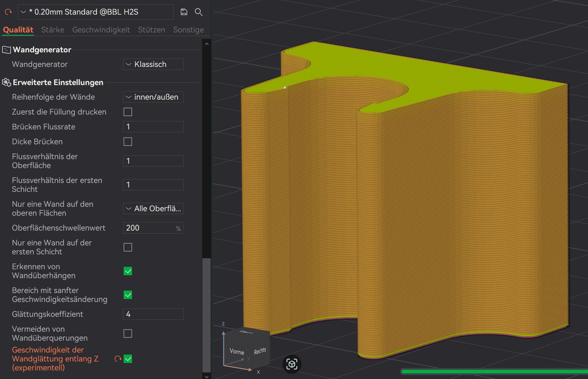Click the Sonstige tab label

click(188, 30)
